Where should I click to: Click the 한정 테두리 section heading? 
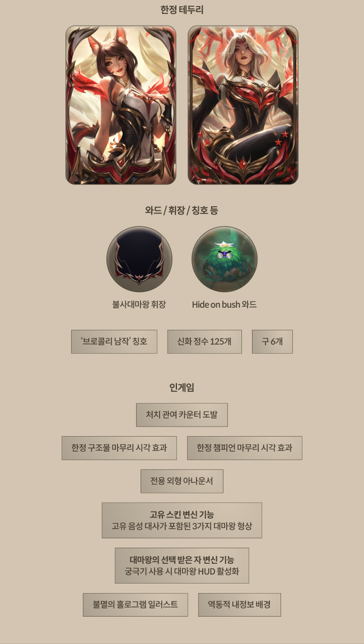point(182,10)
